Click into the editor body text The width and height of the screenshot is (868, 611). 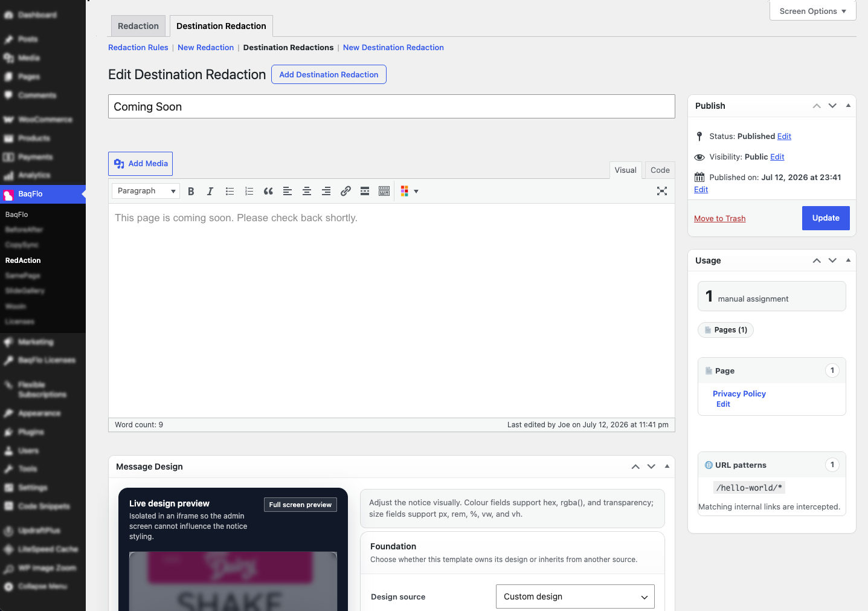point(236,218)
